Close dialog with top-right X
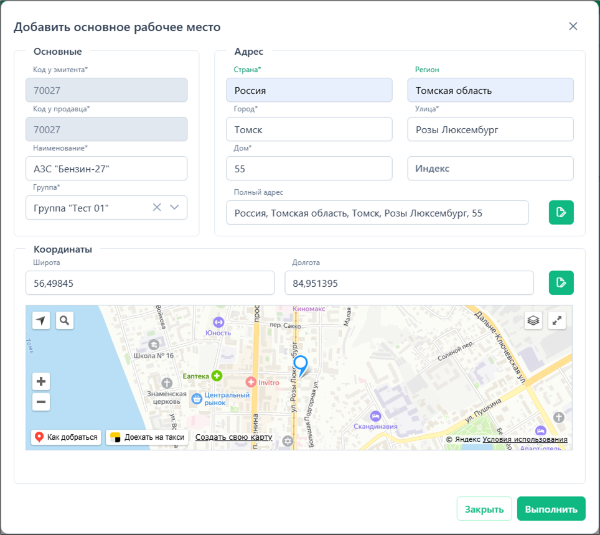 coord(573,27)
